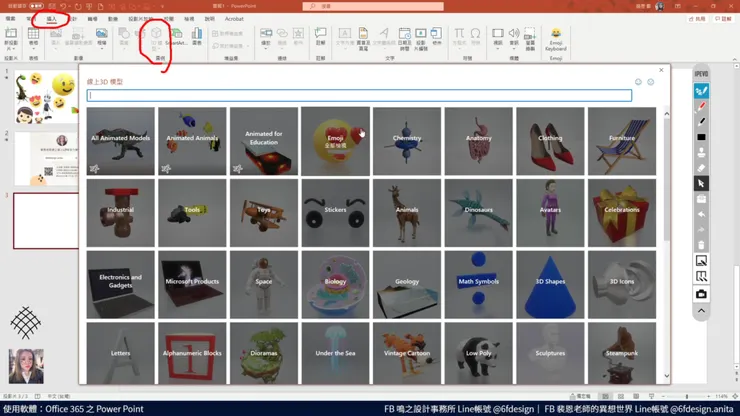The width and height of the screenshot is (740, 416).
Task: Click the trash icon in IPEVO toolbar
Action: click(x=701, y=245)
